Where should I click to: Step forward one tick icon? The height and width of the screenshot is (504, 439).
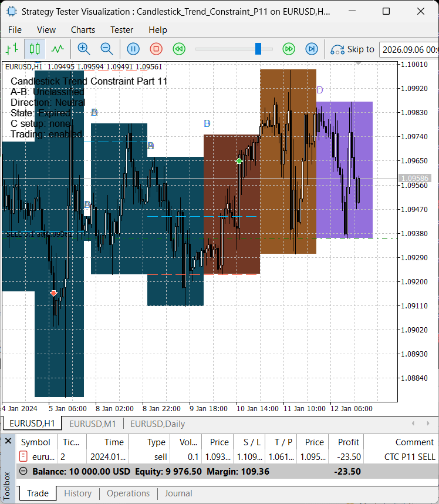click(312, 49)
